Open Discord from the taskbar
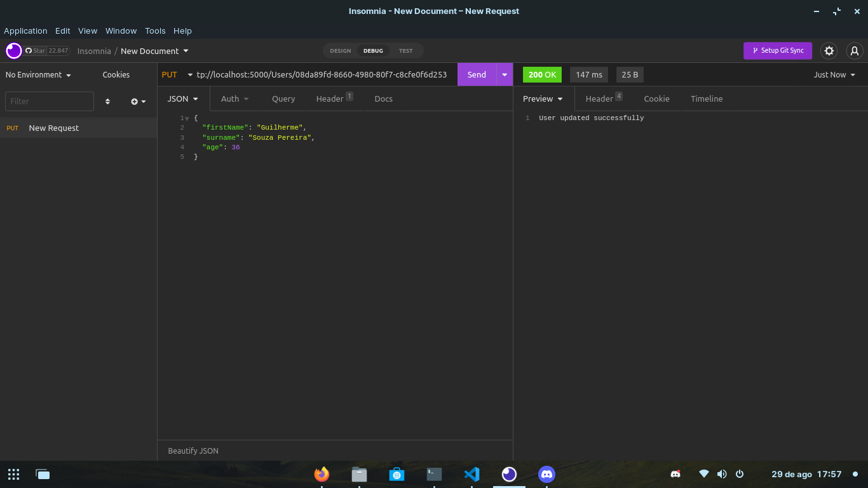Screen dimensions: 868x488 tap(546, 474)
